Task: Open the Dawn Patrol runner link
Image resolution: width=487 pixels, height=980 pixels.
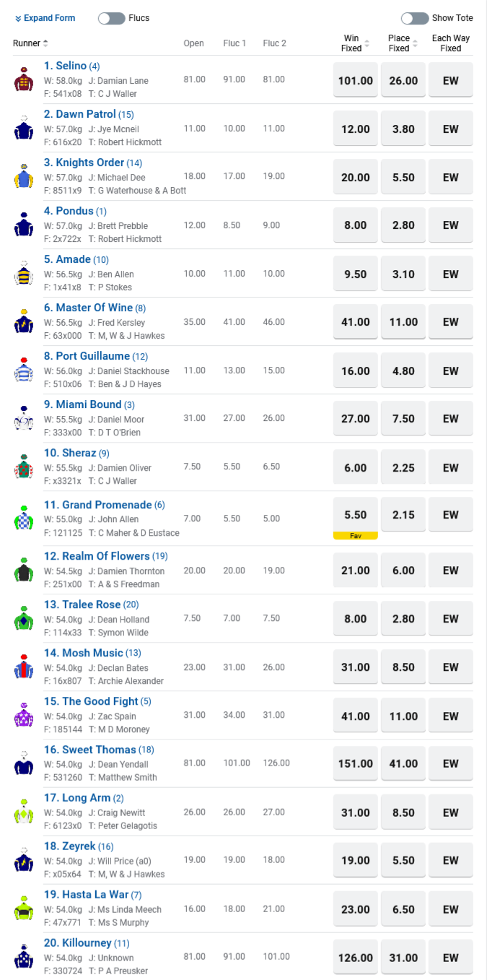Action: coord(85,114)
